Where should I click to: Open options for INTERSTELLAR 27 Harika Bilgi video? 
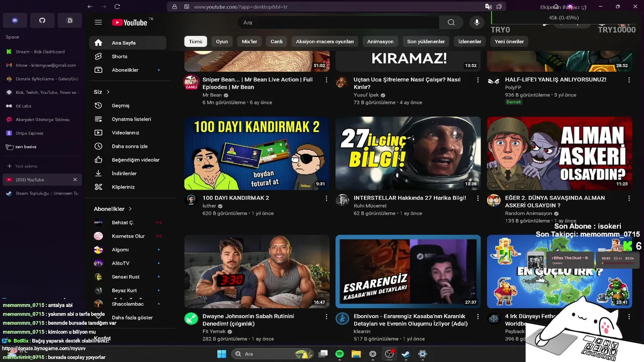[x=478, y=198]
